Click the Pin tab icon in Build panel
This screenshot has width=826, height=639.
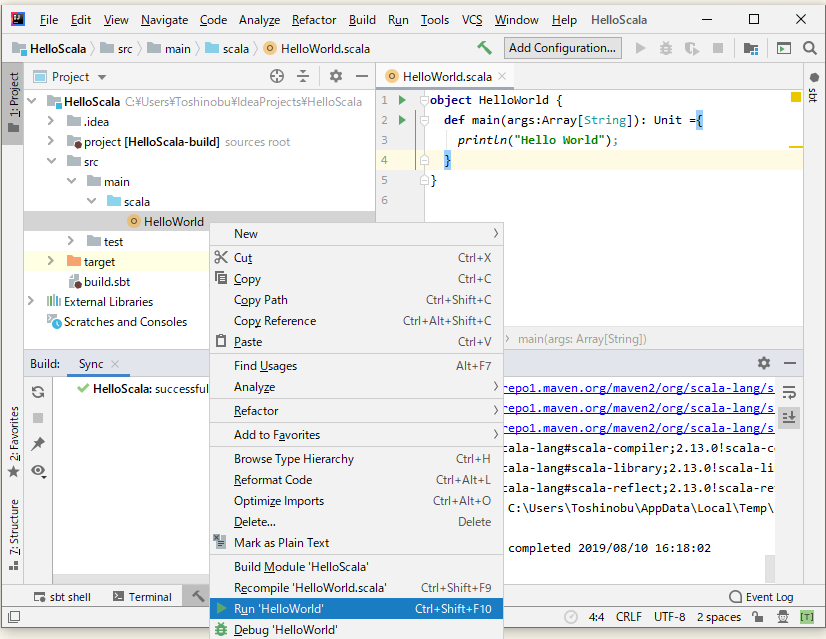point(38,444)
